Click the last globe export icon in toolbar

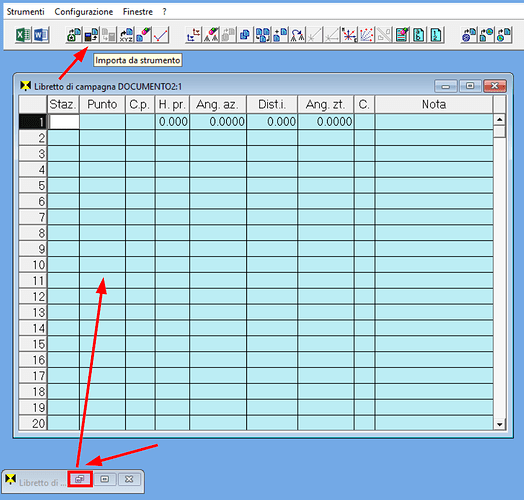click(504, 35)
